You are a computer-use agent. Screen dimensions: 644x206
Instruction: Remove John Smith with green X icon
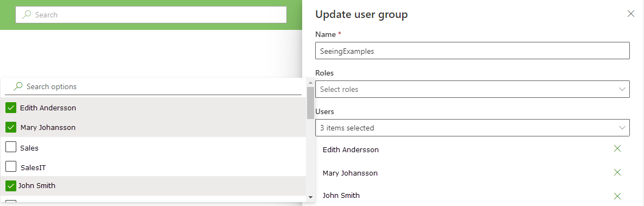pyautogui.click(x=617, y=196)
